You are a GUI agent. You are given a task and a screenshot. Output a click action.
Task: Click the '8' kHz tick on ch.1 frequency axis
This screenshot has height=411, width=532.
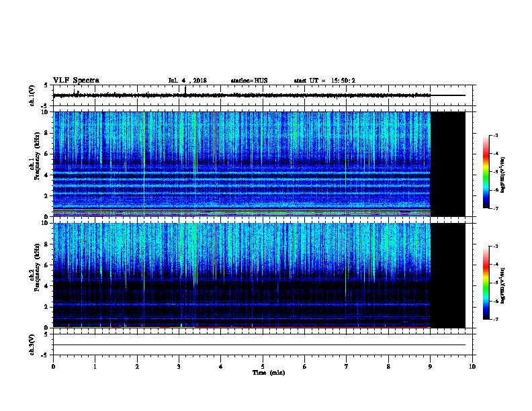(47, 133)
